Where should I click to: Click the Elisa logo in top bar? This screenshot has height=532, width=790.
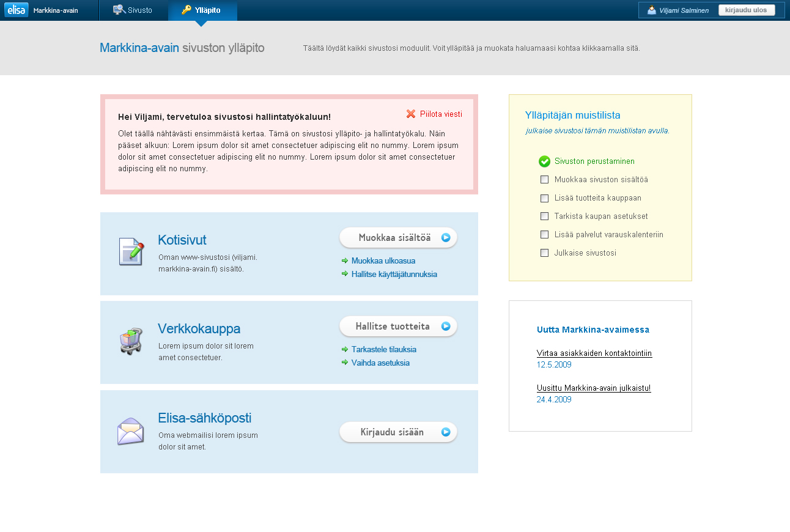[x=17, y=10]
